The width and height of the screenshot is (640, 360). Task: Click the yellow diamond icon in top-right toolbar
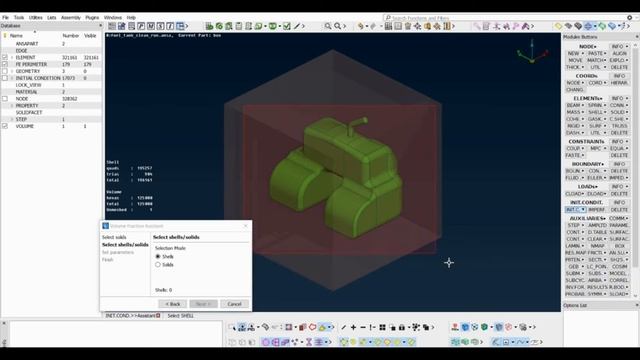558,26
